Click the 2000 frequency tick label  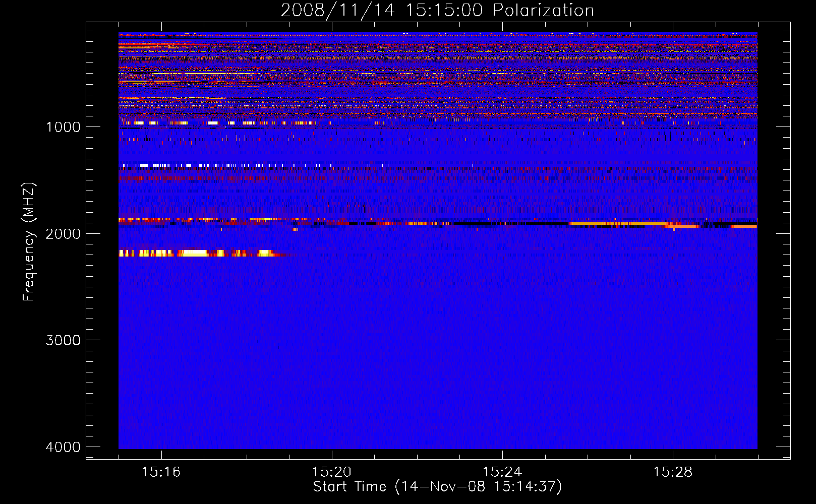click(63, 234)
